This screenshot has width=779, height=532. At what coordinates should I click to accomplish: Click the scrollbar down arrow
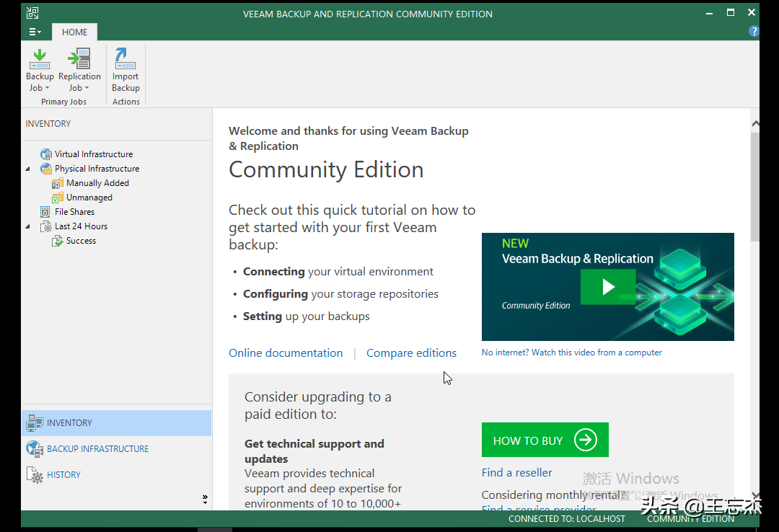(x=755, y=495)
